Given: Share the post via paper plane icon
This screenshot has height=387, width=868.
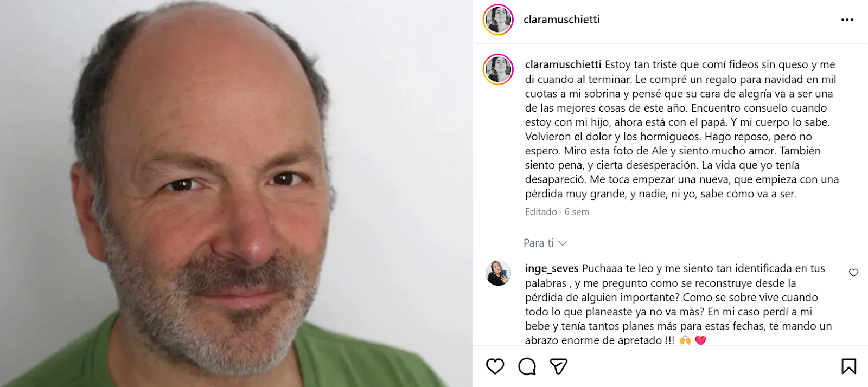Looking at the screenshot, I should [x=558, y=366].
